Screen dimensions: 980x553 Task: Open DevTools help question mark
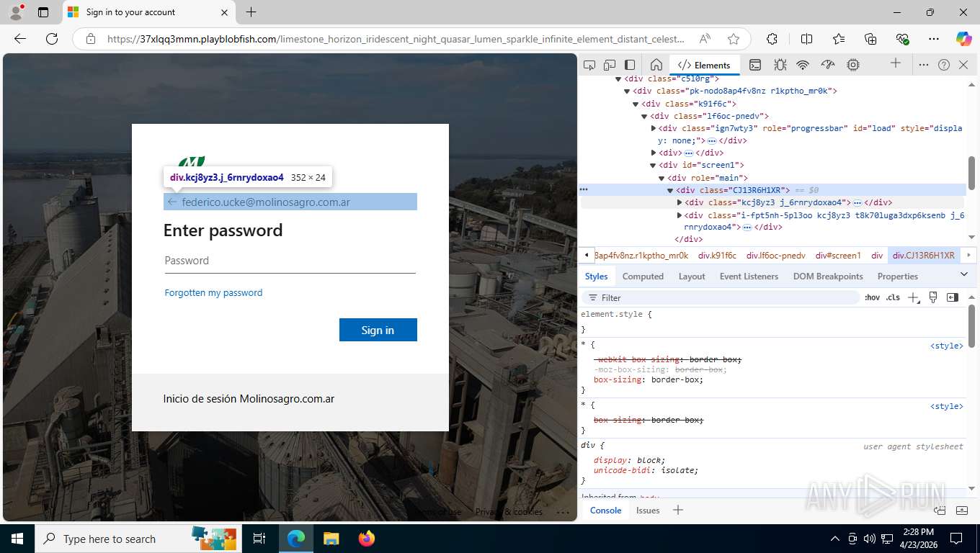944,65
